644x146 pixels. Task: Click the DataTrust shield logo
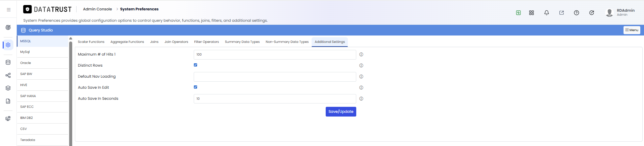pos(28,9)
